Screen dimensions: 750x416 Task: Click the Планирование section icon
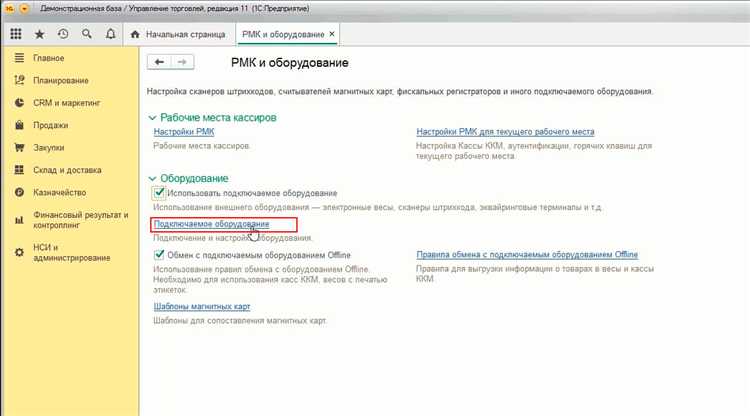pos(19,80)
